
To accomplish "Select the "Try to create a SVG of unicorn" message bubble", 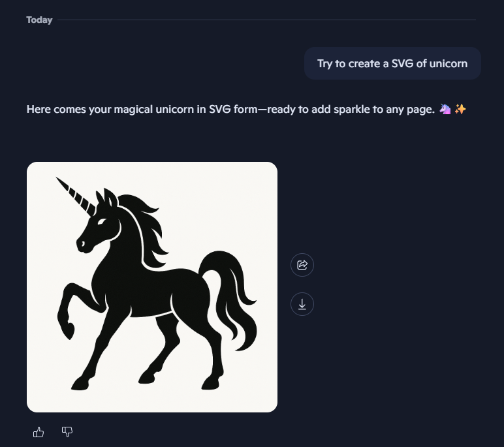I will tap(392, 63).
